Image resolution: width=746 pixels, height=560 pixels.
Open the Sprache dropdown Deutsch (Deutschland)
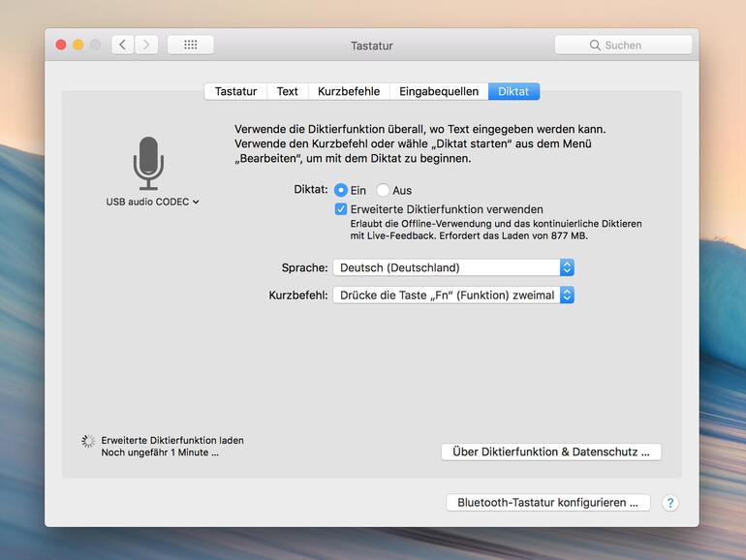point(453,267)
